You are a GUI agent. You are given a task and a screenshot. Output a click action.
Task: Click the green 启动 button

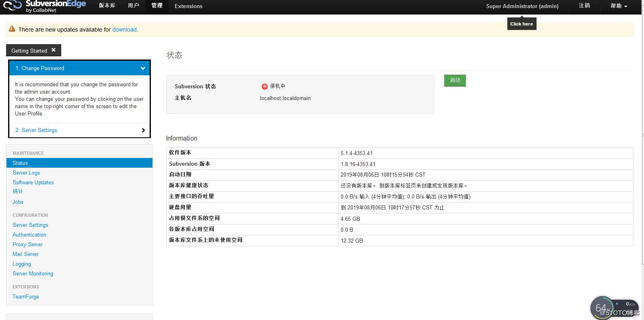click(455, 80)
